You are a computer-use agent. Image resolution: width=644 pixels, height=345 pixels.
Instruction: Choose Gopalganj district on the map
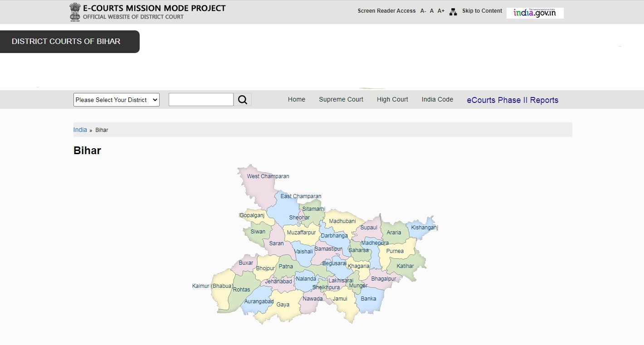click(252, 215)
